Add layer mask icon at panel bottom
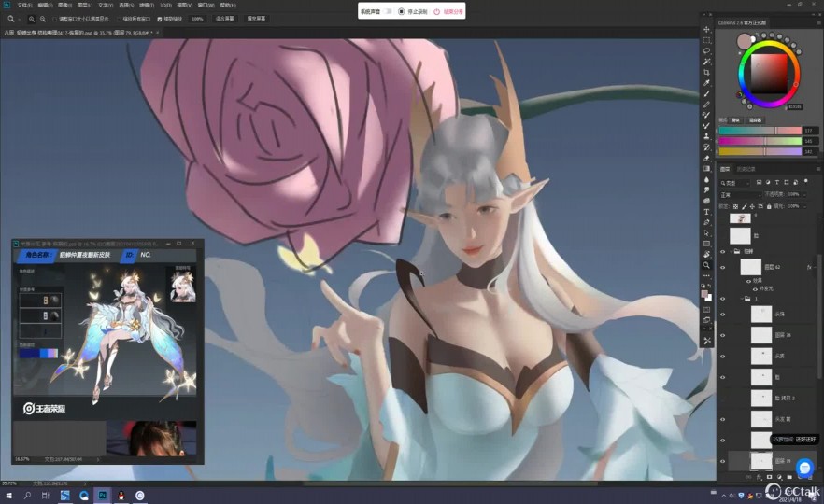Screen dimensions: 824x504 tap(770, 477)
